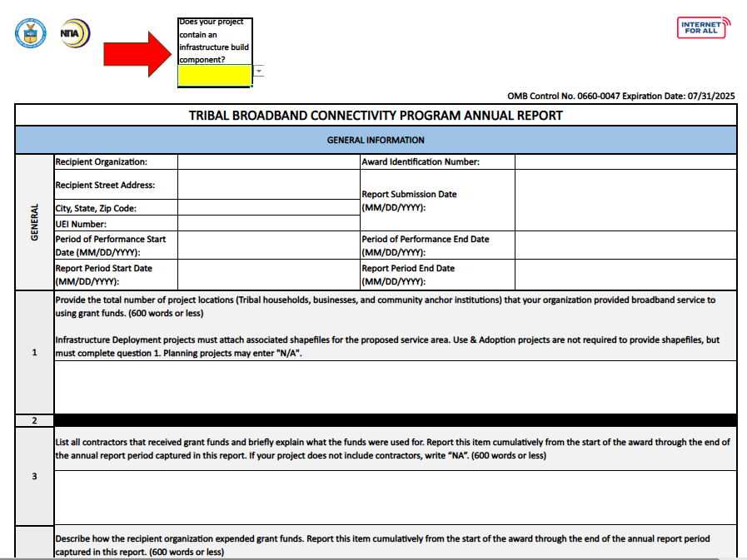Click the Internet For All logo
The height and width of the screenshot is (560, 747).
click(x=703, y=27)
